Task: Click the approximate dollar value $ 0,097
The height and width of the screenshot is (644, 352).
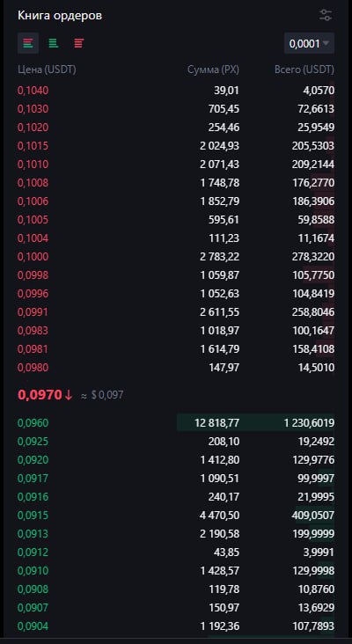Action: (106, 396)
